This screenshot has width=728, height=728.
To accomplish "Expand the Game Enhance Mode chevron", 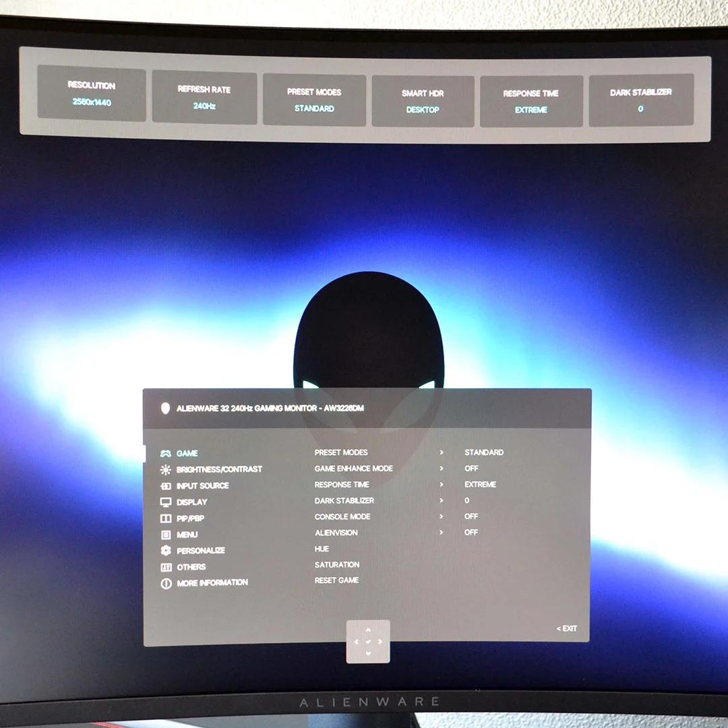I will click(x=442, y=468).
